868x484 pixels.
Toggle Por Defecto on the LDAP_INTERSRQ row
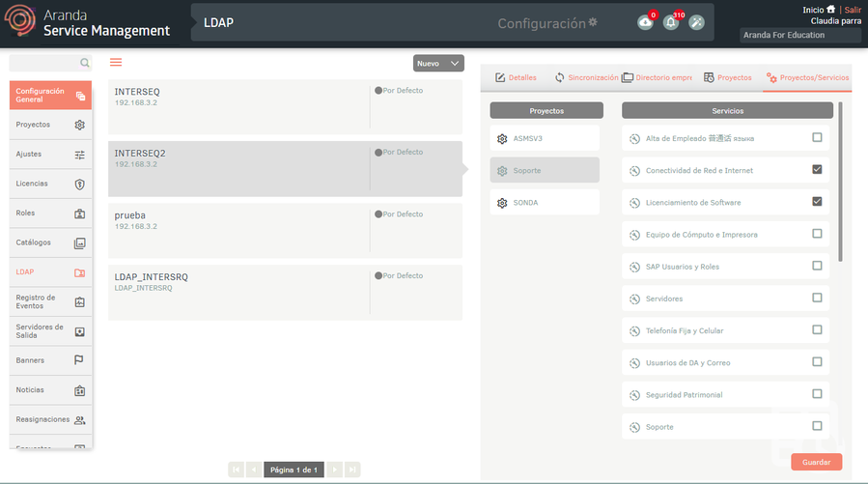tap(378, 275)
